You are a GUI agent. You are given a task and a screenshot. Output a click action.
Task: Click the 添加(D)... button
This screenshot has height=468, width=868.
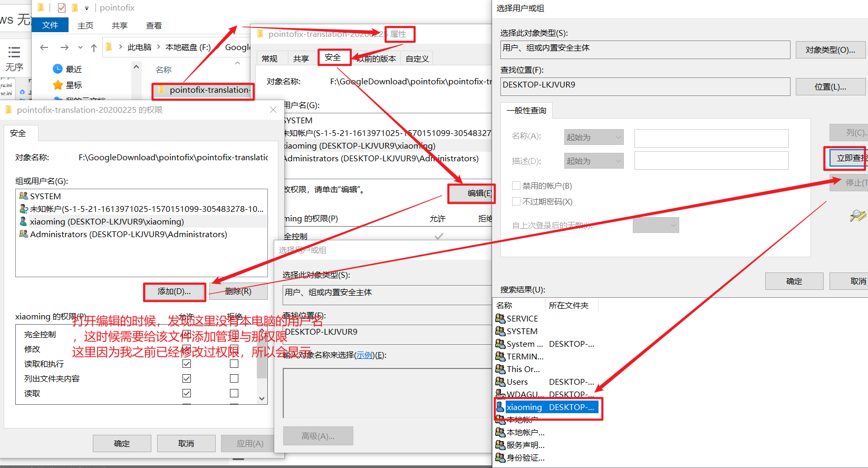(175, 291)
